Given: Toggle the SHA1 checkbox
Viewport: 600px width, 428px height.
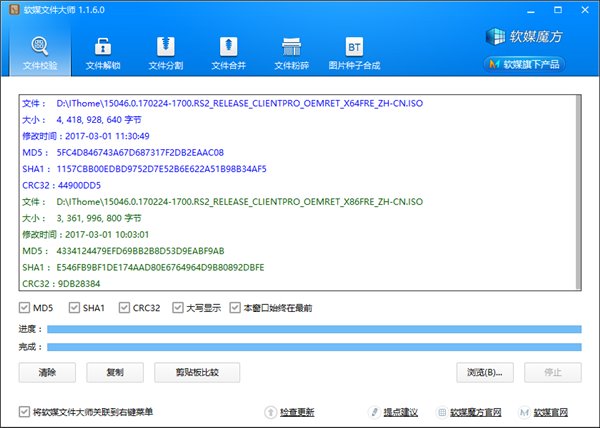Looking at the screenshot, I should click(74, 308).
